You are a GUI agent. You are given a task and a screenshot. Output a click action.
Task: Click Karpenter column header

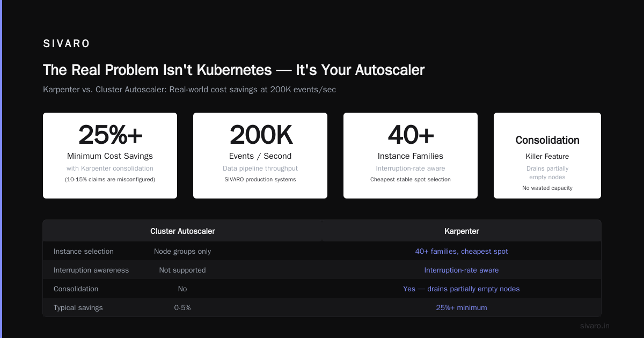click(462, 231)
